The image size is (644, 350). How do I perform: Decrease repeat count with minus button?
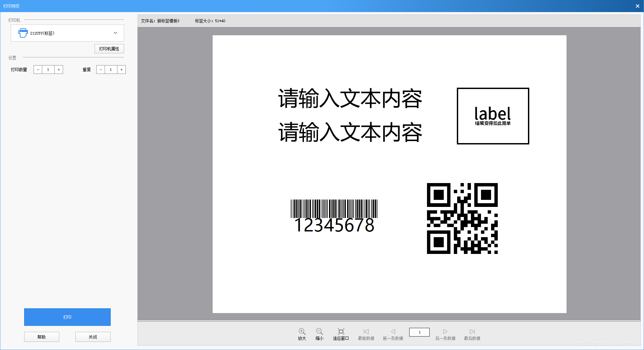pos(101,70)
